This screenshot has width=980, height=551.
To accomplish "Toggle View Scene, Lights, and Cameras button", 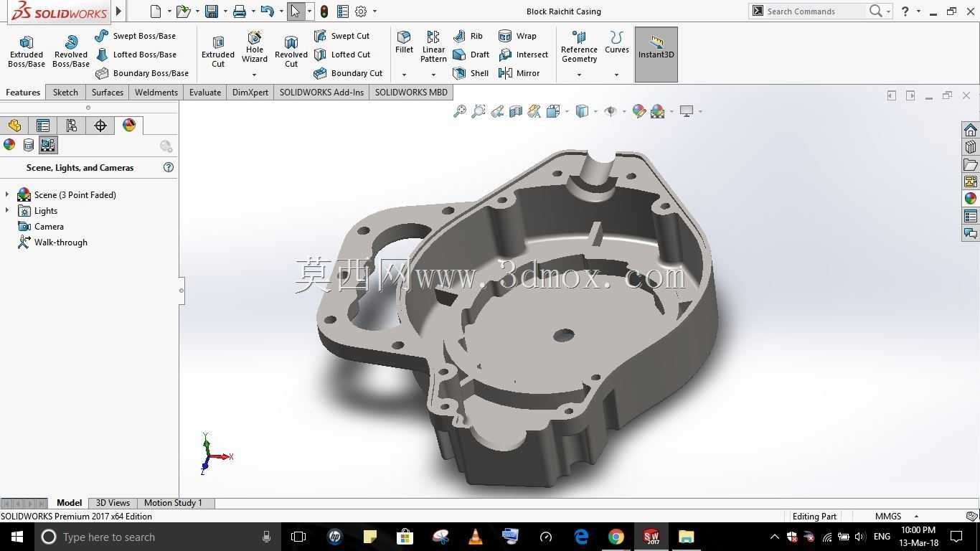I will [x=48, y=145].
